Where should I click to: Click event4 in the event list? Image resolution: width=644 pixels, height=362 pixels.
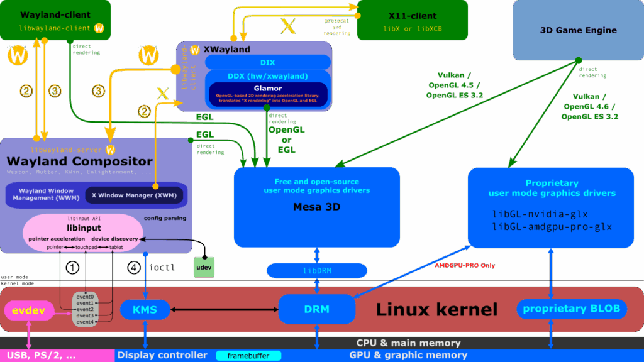click(85, 322)
